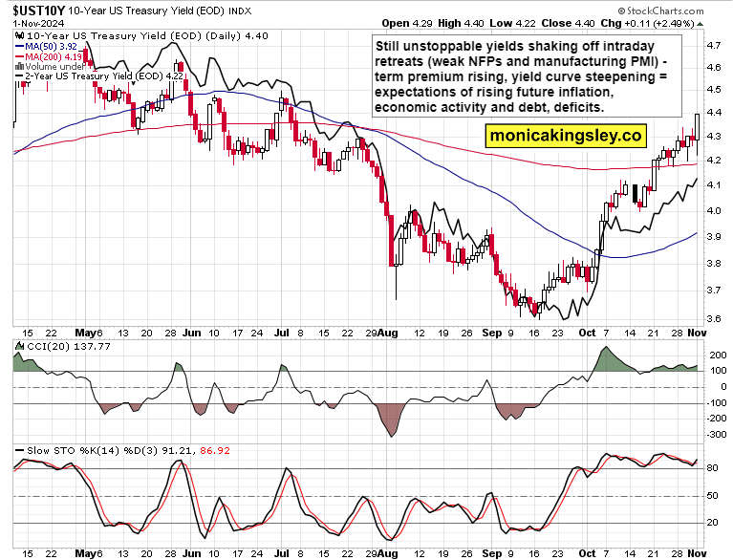This screenshot has height=560, width=733.
Task: Click the $UST10Y ticker symbol title
Action: click(33, 9)
